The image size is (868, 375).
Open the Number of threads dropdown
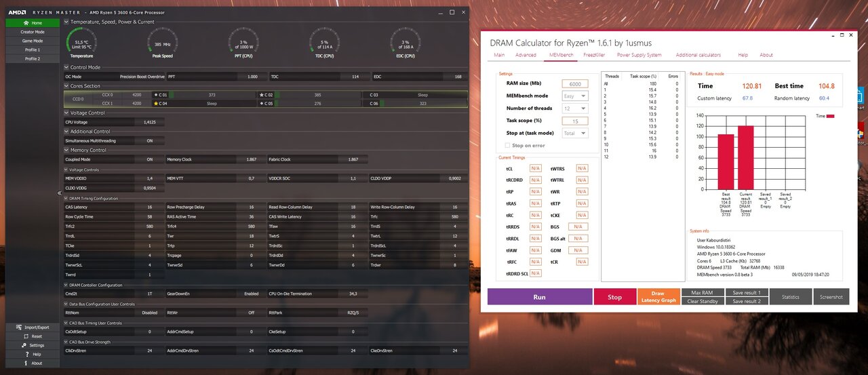coord(575,108)
